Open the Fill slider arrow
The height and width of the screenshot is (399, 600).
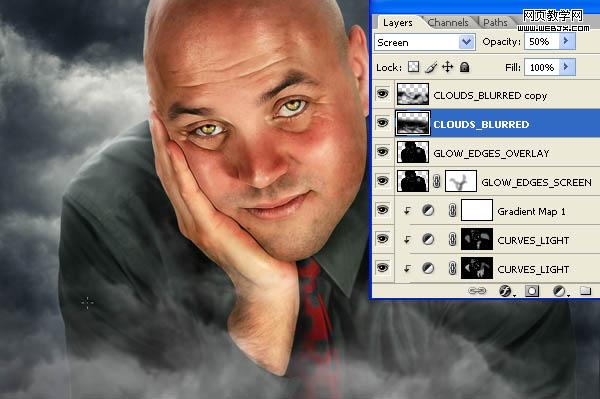click(x=567, y=67)
